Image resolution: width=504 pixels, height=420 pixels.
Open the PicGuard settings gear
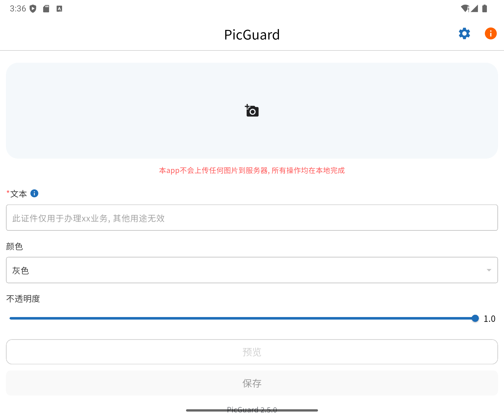point(464,34)
